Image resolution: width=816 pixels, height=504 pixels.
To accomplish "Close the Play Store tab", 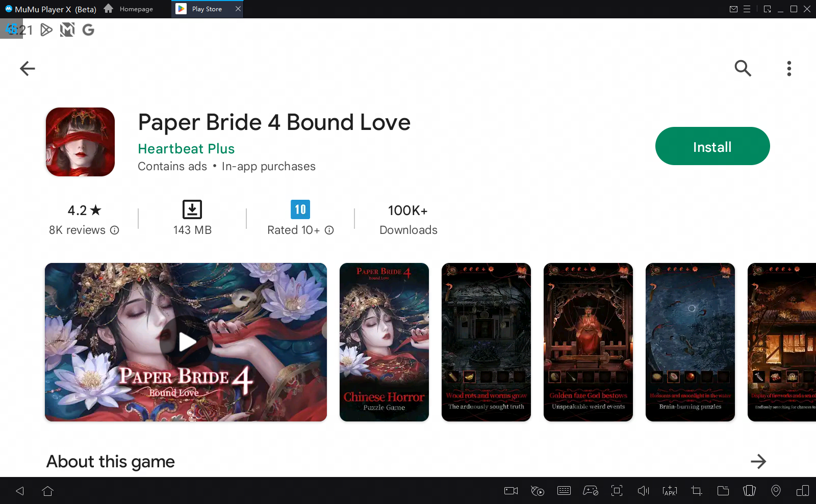I will tap(238, 9).
